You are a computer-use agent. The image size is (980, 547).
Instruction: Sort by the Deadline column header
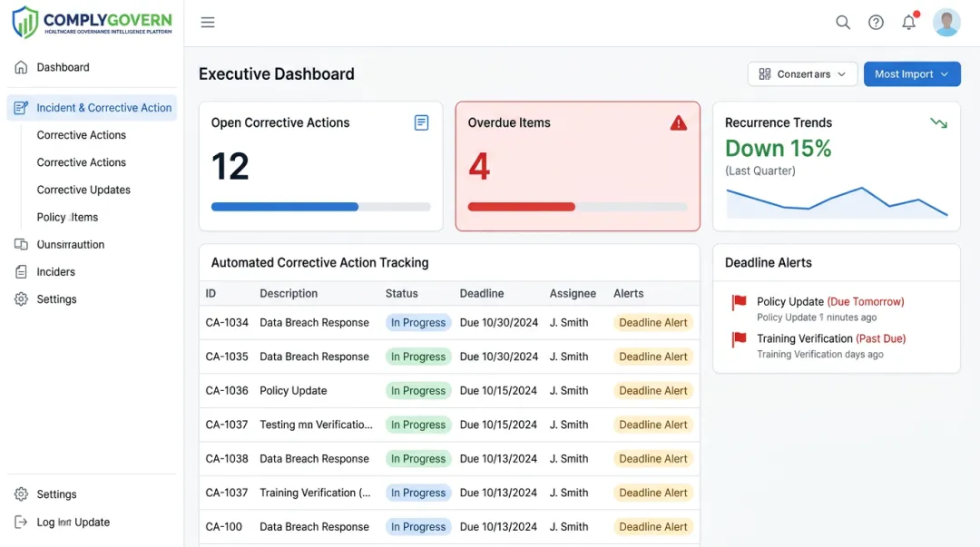click(x=482, y=294)
